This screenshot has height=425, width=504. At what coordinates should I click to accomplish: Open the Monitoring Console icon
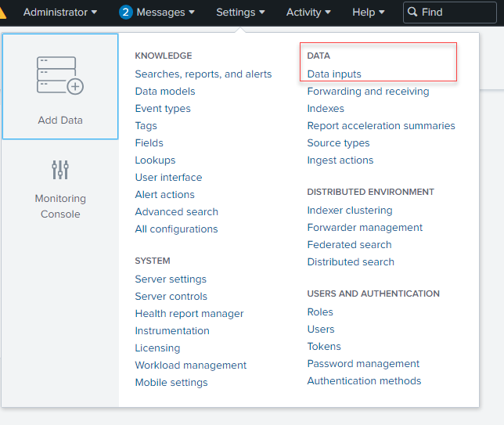(60, 170)
